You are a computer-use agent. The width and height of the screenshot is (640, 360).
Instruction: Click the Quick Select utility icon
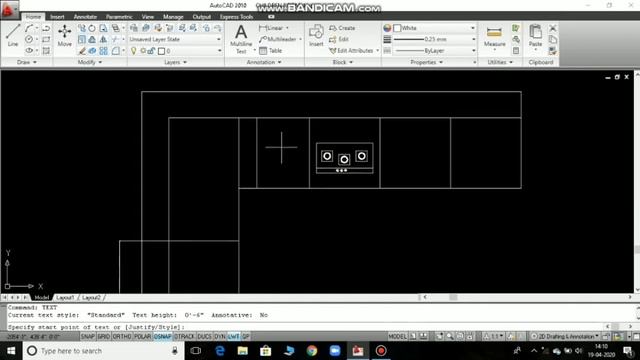pyautogui.click(x=516, y=28)
